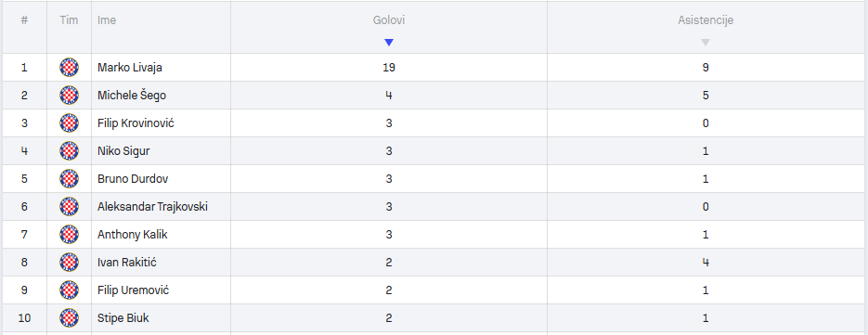Click the Hajduk logo beside Stipe Biuk
Viewport: 868px width, 335px height.
click(x=70, y=318)
